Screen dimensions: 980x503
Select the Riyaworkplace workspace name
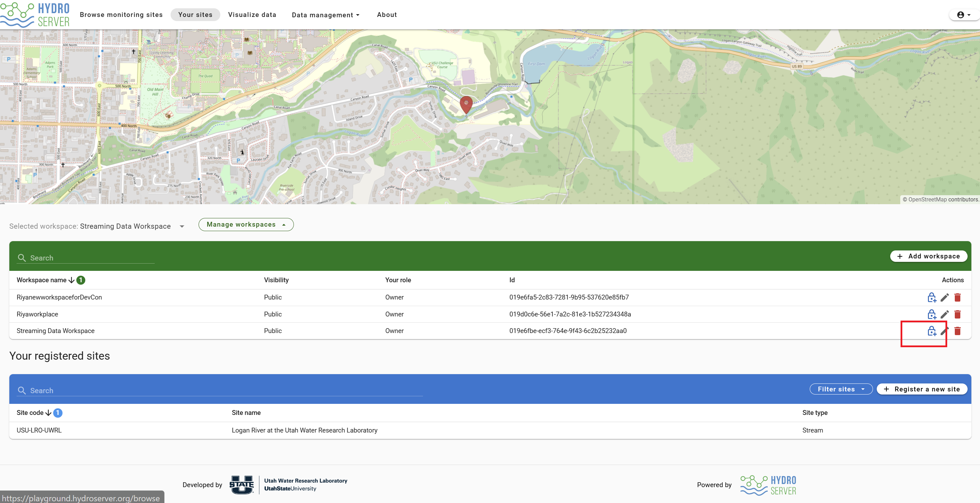click(37, 314)
